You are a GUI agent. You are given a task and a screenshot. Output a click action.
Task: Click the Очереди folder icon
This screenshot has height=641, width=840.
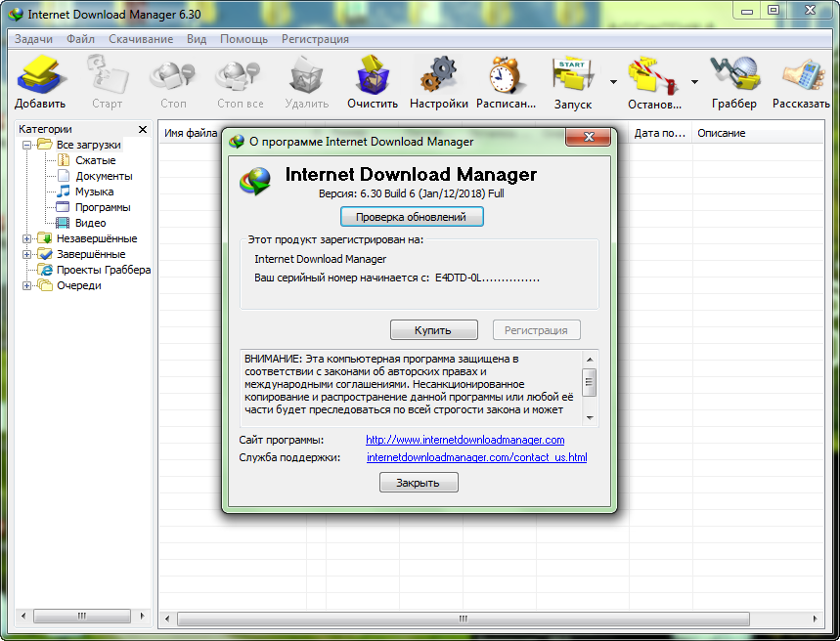[x=45, y=285]
